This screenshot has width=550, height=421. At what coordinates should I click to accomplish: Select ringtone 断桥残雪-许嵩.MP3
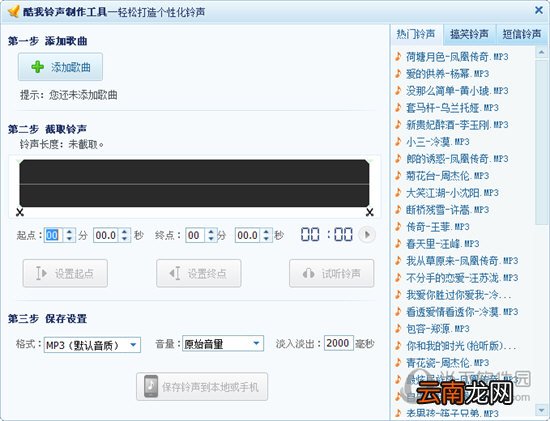[447, 209]
